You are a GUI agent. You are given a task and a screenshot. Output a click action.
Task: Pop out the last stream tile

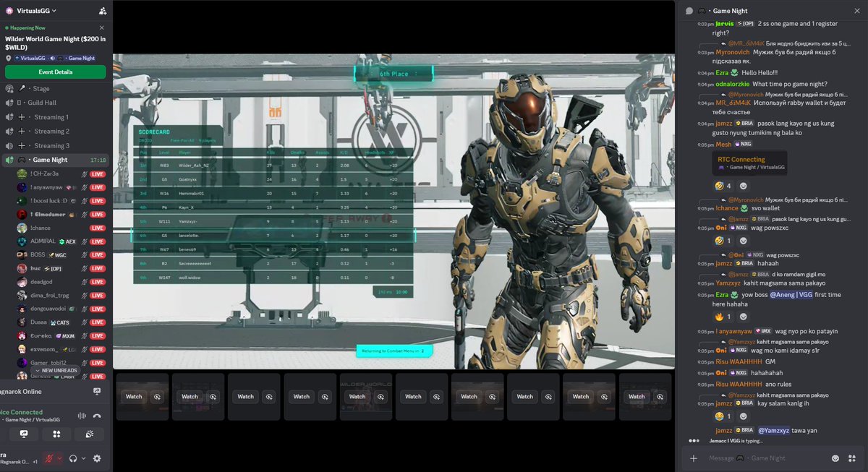[x=660, y=396]
